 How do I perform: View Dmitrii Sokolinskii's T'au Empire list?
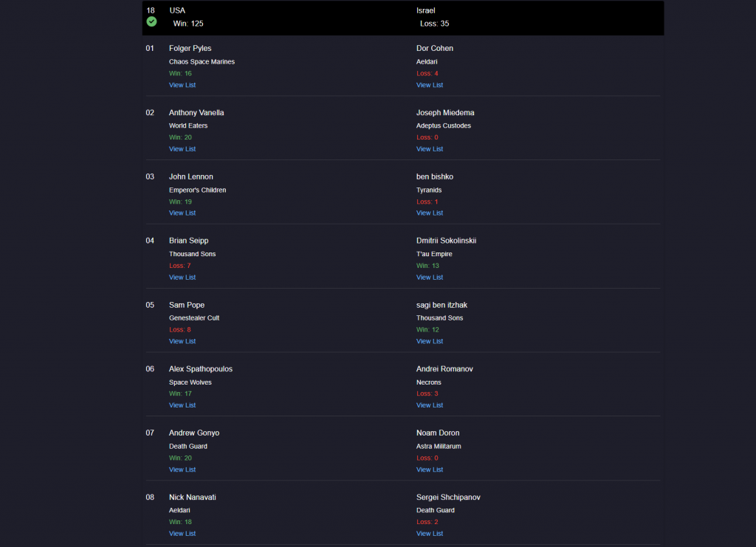pos(430,278)
